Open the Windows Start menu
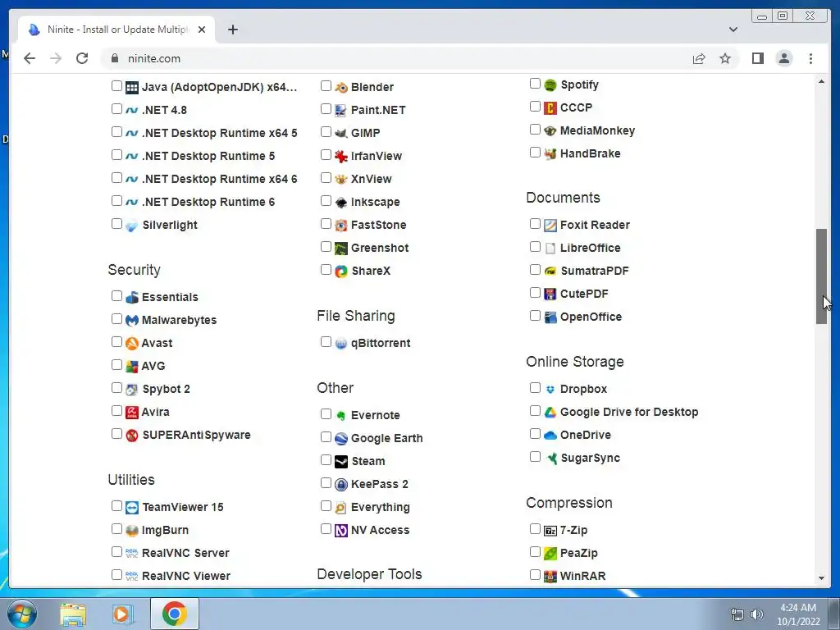The height and width of the screenshot is (630, 840). coord(21,614)
